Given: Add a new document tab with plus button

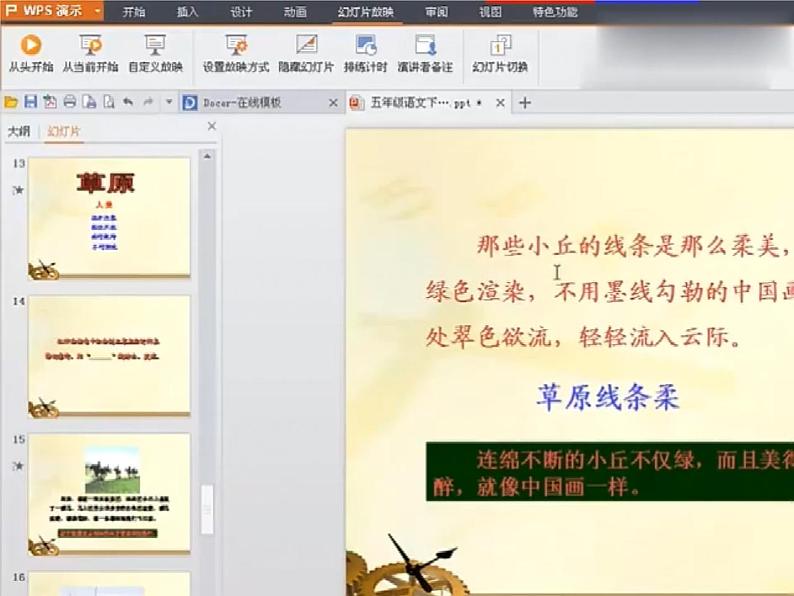Looking at the screenshot, I should (524, 103).
